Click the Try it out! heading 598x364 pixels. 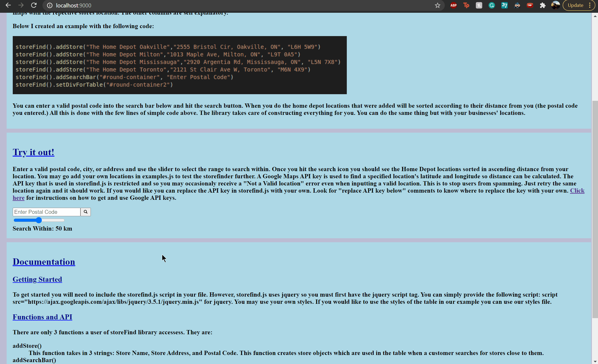(x=33, y=152)
